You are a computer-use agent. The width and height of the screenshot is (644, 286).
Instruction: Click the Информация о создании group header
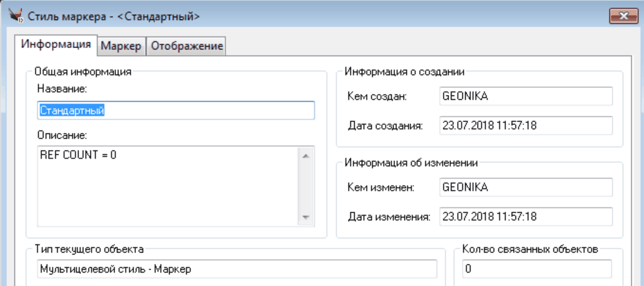pyautogui.click(x=405, y=71)
